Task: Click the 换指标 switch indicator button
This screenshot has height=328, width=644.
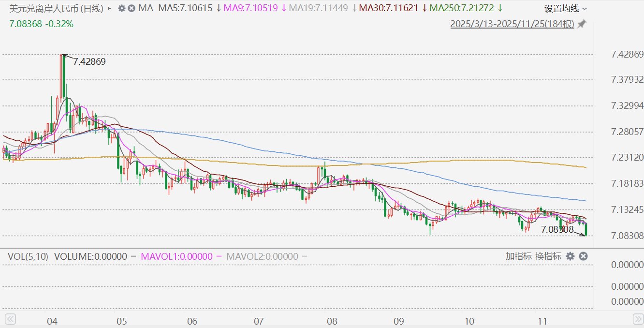Action: pos(548,256)
